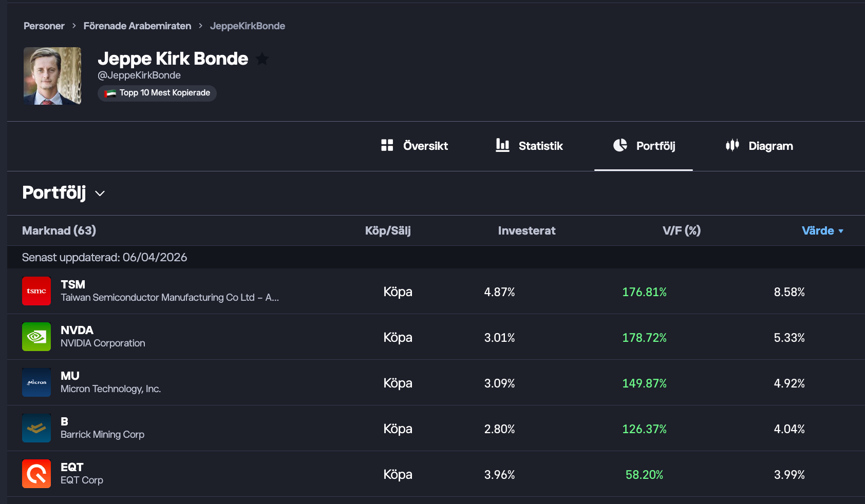Click the TSMC logo icon

[36, 291]
